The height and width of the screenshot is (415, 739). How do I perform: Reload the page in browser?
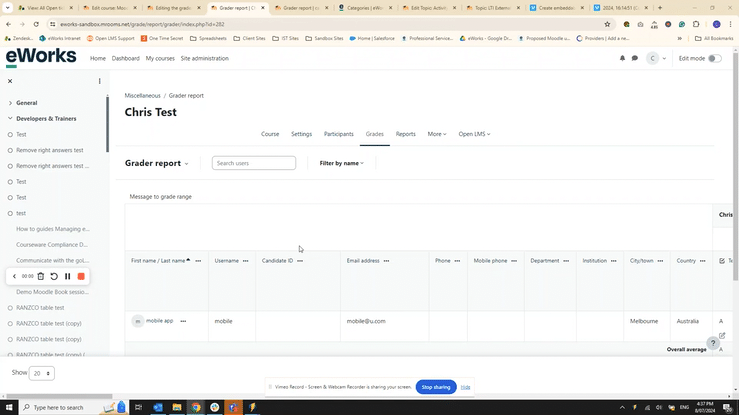coord(36,24)
